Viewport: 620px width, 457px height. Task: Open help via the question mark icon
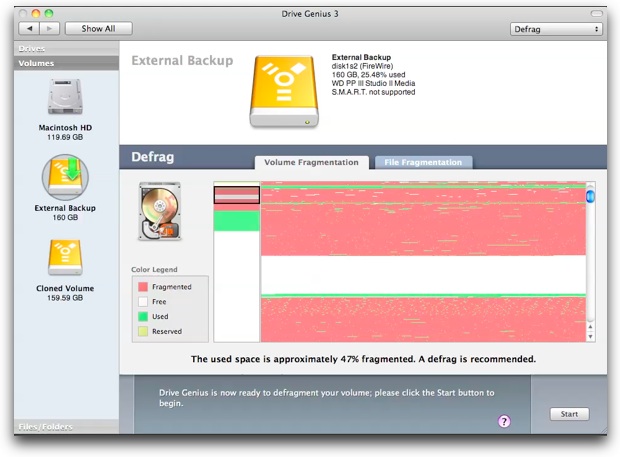point(504,421)
